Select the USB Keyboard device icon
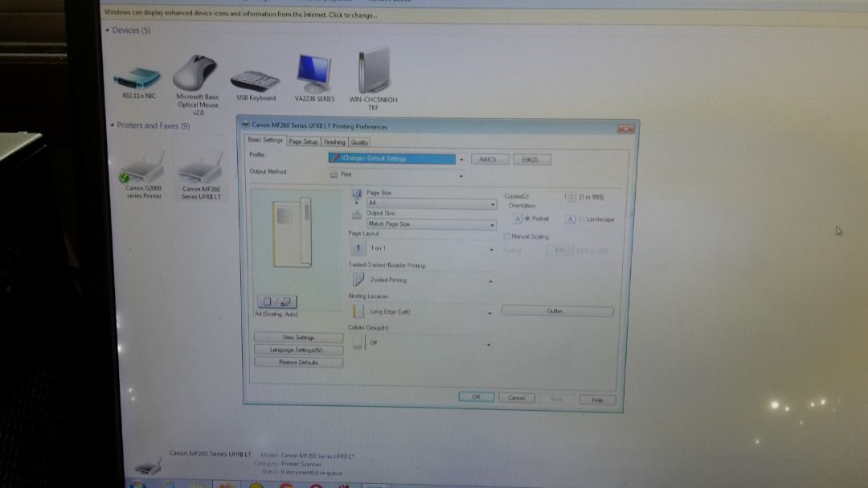 pyautogui.click(x=255, y=81)
